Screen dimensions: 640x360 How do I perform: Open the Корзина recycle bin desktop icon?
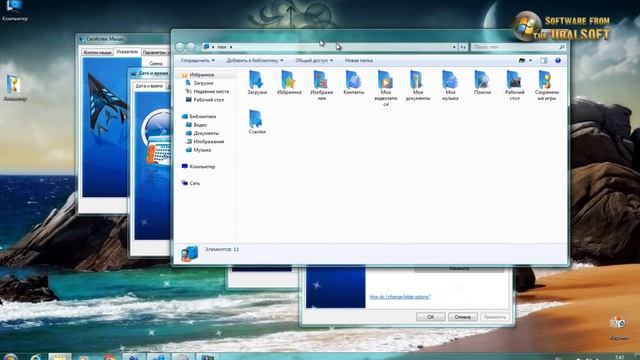618,327
